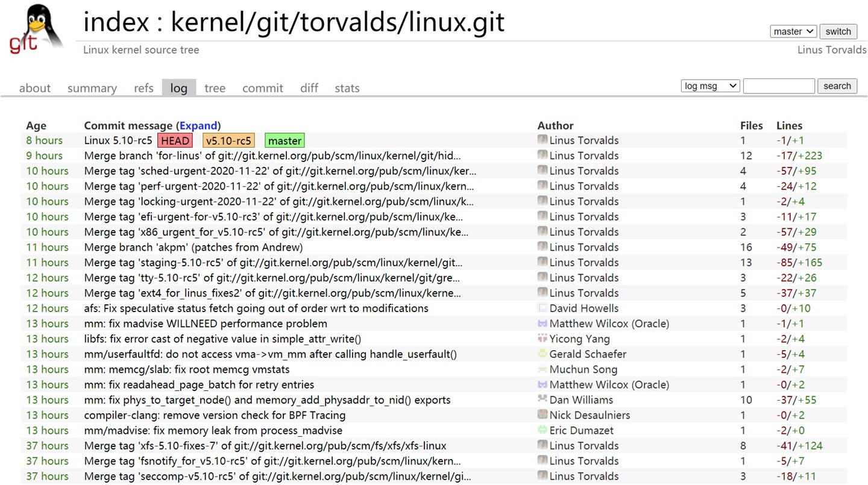
Task: Switch to the tree tab
Action: 215,88
